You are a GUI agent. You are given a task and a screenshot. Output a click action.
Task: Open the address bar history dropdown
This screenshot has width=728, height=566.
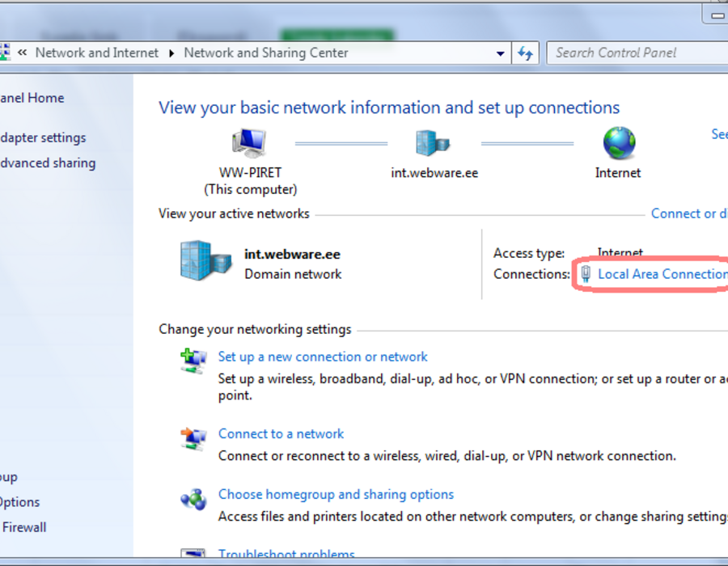tap(500, 53)
